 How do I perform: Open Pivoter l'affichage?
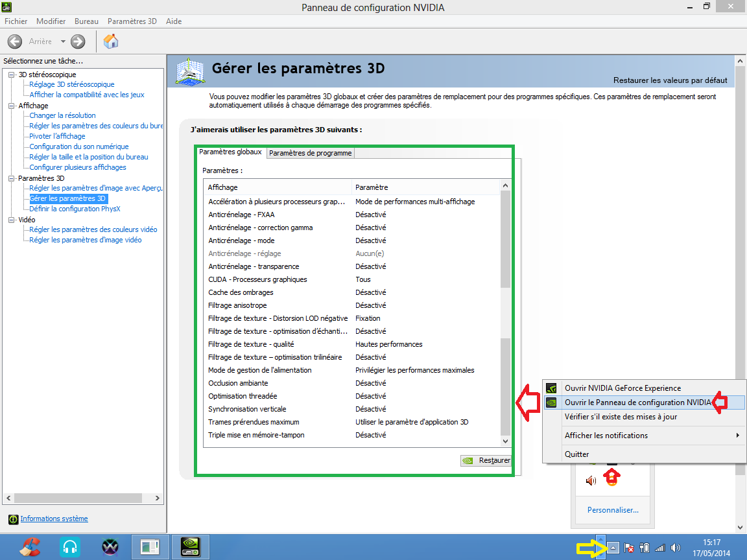coord(57,136)
